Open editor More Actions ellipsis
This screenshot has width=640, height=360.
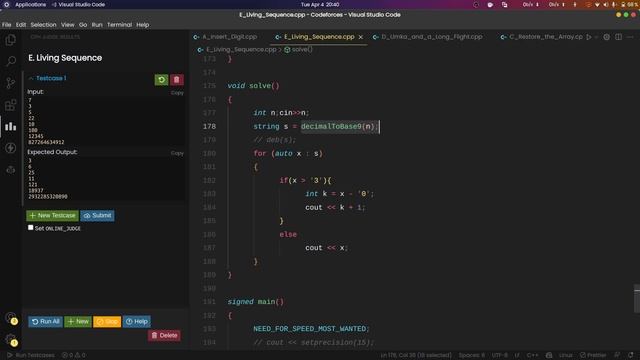pos(631,37)
